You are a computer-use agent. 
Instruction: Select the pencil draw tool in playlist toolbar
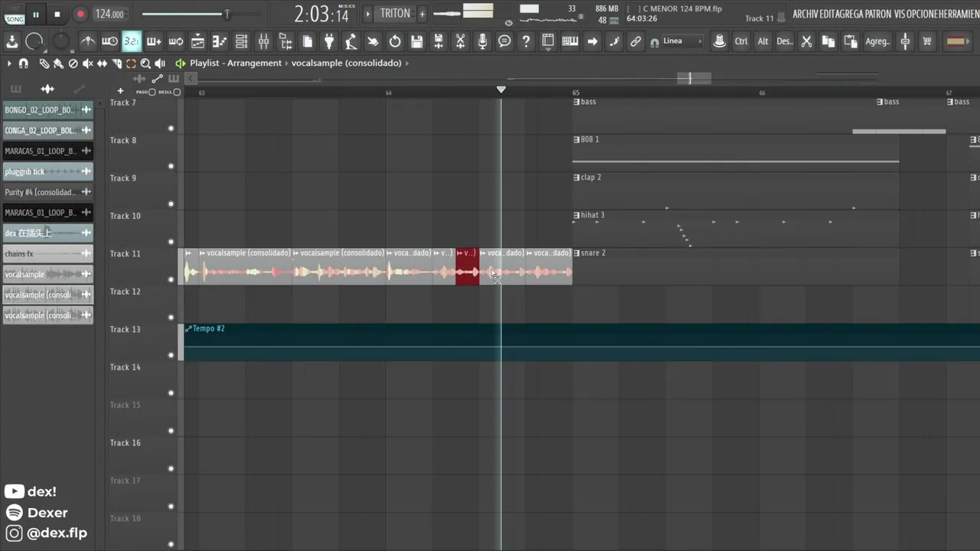[x=44, y=64]
